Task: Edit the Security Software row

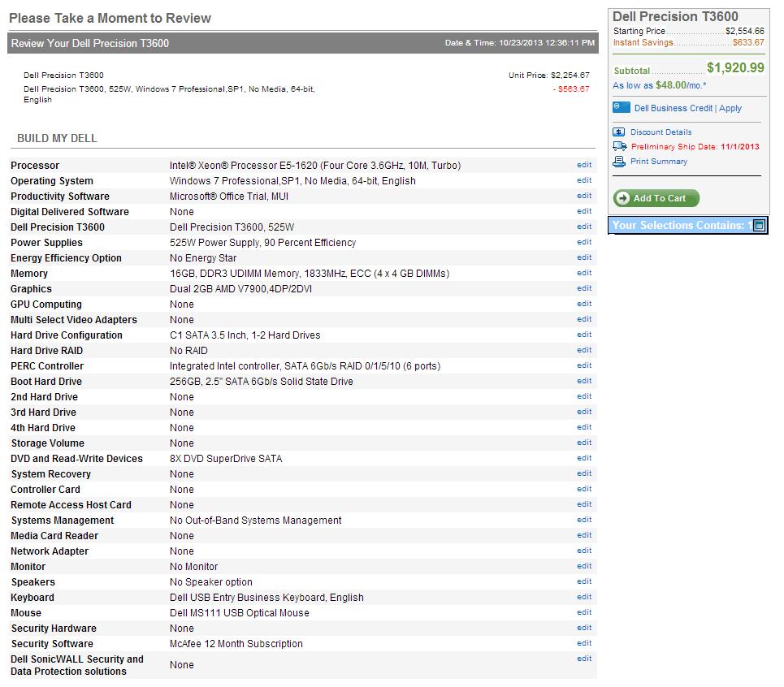Action: (x=584, y=643)
